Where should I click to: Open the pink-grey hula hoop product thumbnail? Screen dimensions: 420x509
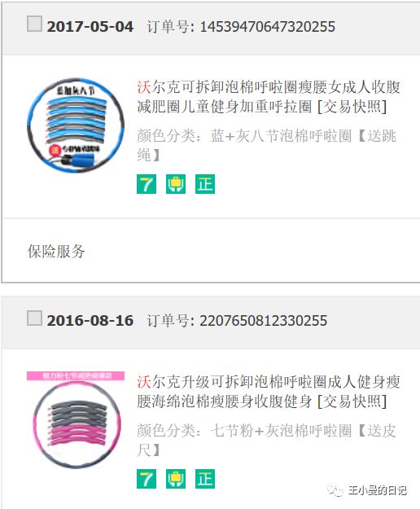tap(76, 420)
